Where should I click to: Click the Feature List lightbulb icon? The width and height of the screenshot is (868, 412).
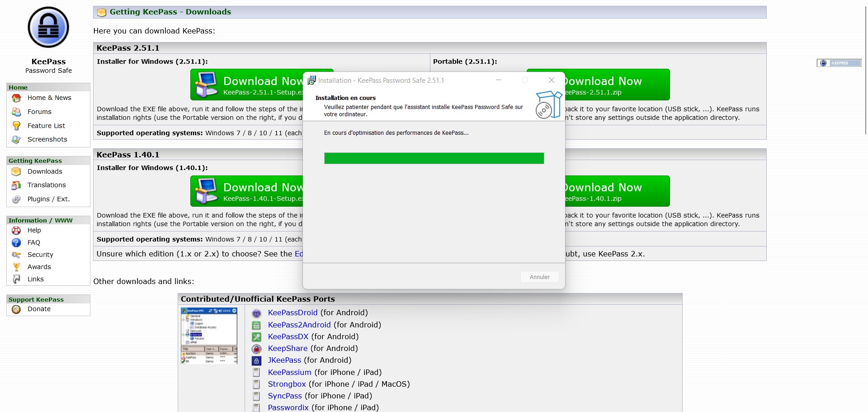(x=17, y=126)
